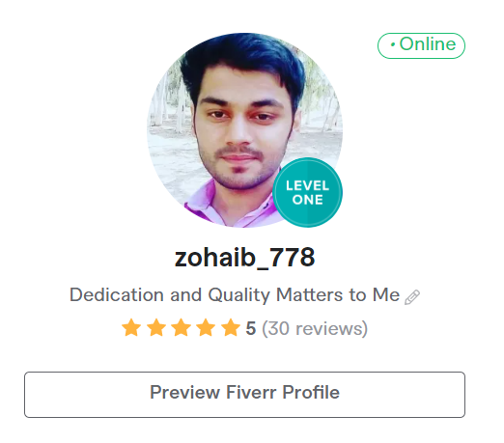Click the Level One seller badge
The image size is (504, 443).
click(307, 192)
